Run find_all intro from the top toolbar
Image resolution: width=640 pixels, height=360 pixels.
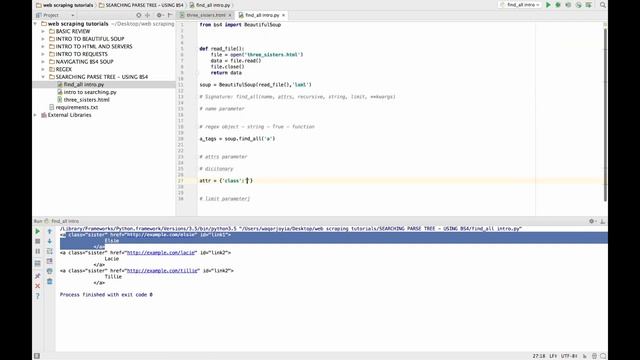pos(548,5)
